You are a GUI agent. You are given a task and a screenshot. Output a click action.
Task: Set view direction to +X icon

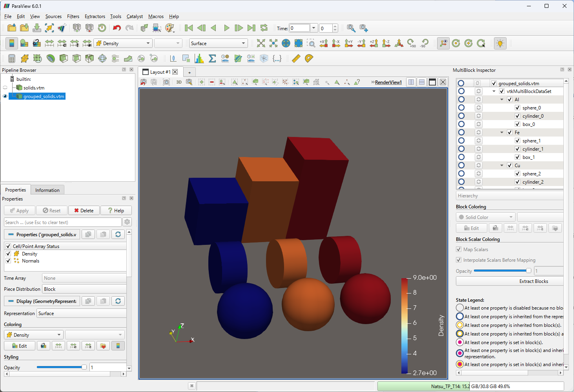[324, 43]
